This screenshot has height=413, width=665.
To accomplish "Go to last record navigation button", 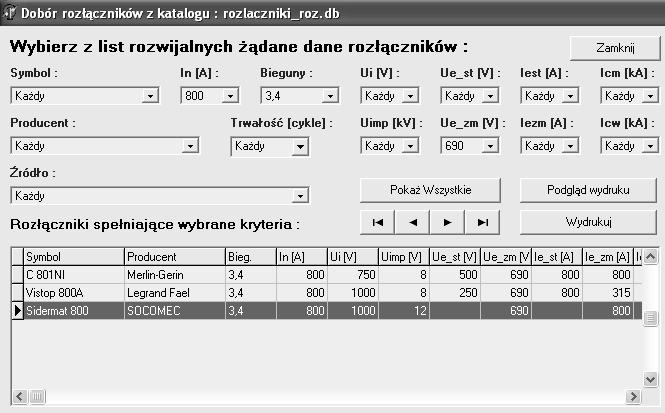I will click(483, 222).
